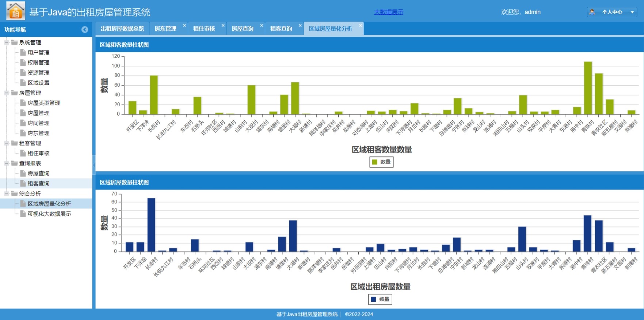The image size is (644, 320).
Task: Click the blue 大湖村 bar in house chart
Action: click(293, 236)
